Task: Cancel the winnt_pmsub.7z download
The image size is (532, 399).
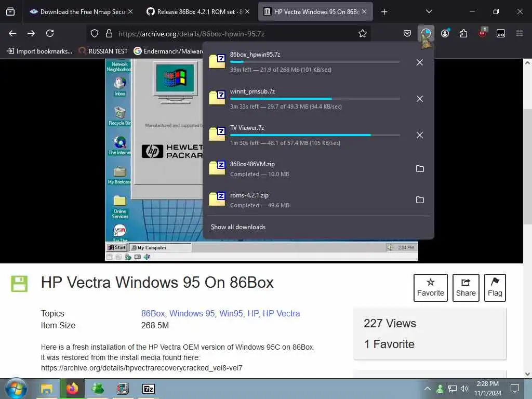Action: pos(420,99)
